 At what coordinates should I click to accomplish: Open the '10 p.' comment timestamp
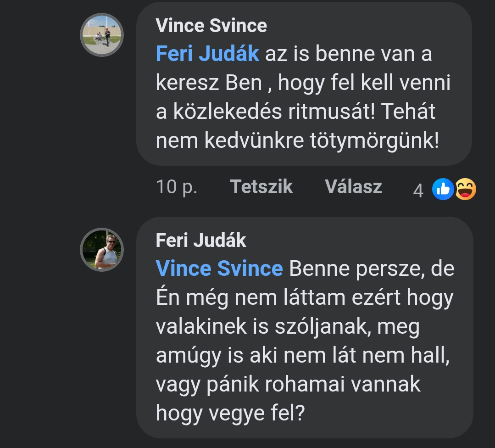pyautogui.click(x=177, y=187)
